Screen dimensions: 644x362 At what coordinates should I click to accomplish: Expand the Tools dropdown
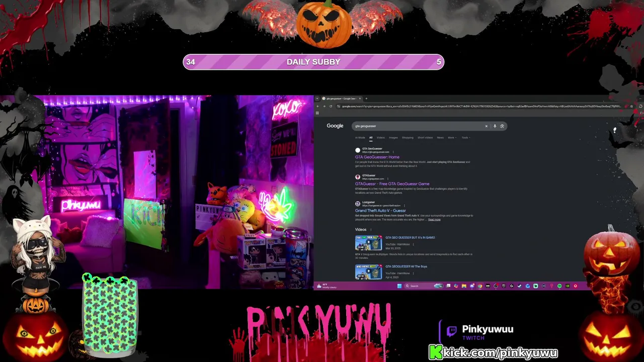click(x=465, y=138)
